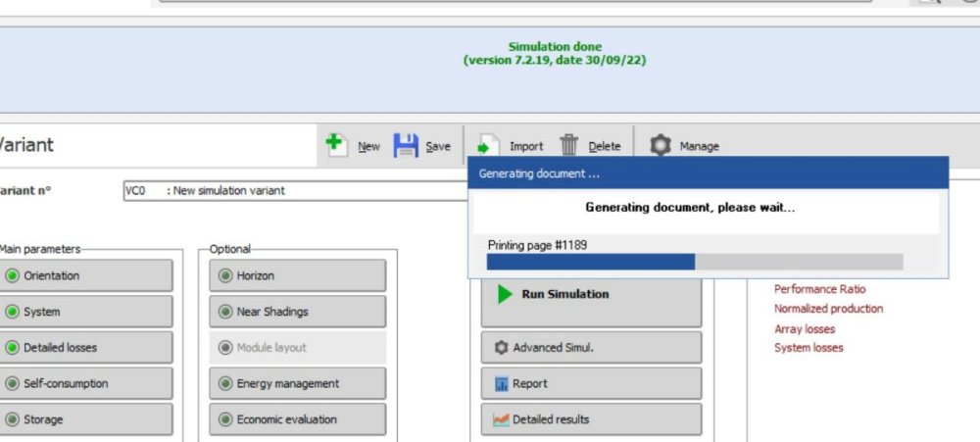Open Detailed losses settings
The width and height of the screenshot is (980, 442).
(86, 348)
